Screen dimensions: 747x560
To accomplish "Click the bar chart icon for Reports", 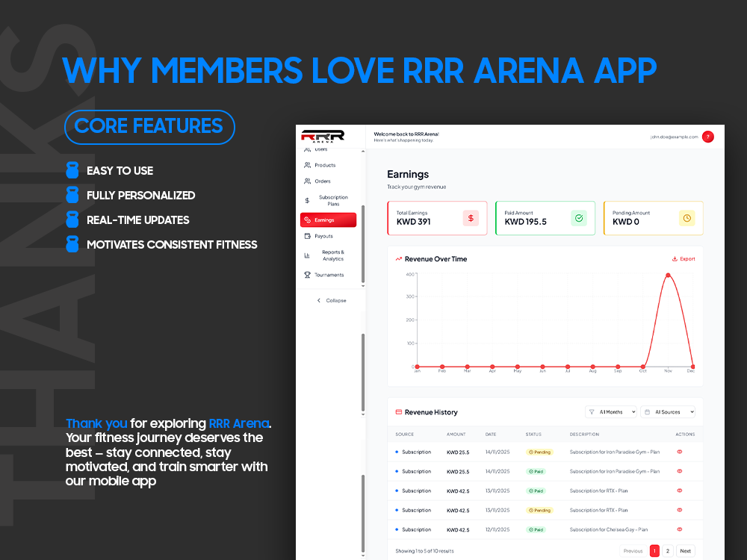I will point(307,255).
